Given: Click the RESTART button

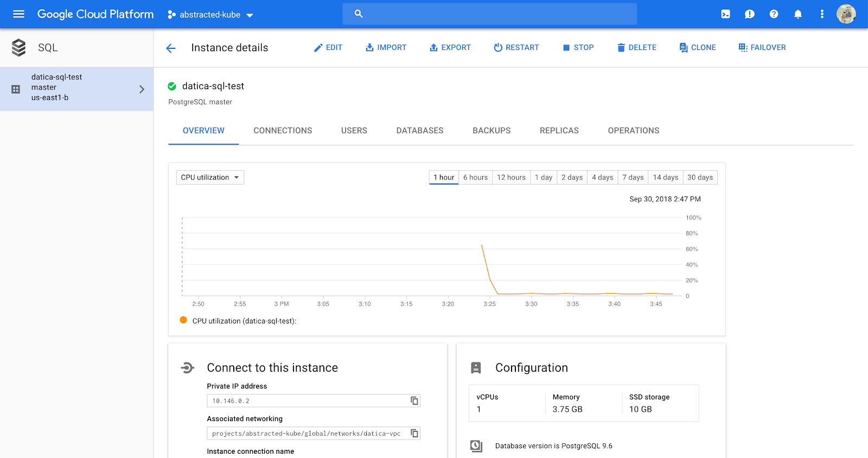Looking at the screenshot, I should point(516,48).
